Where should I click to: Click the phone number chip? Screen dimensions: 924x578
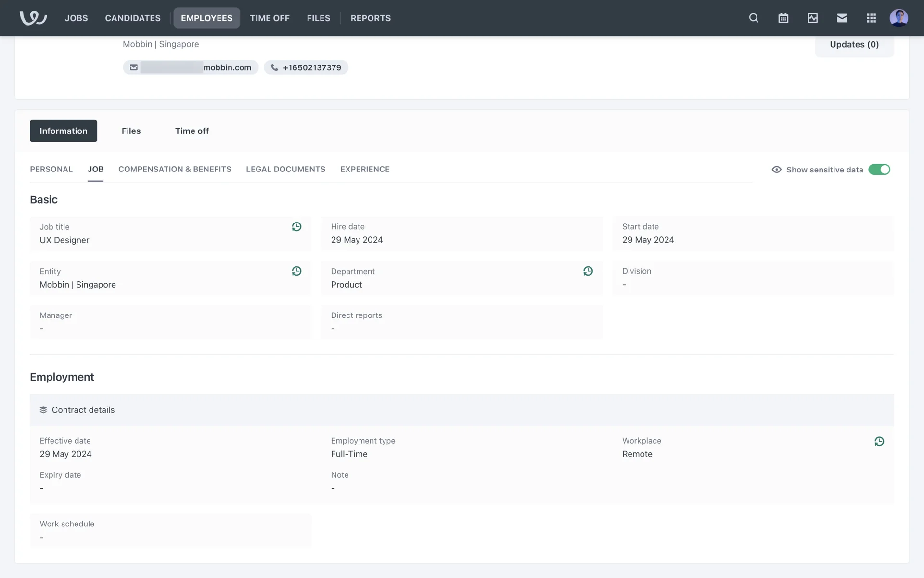tap(306, 67)
